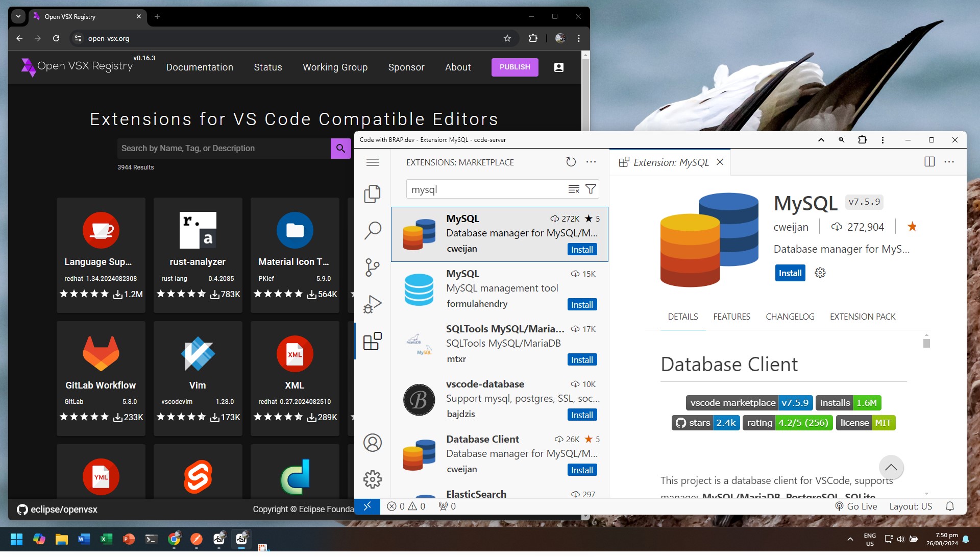
Task: Click the scrollbar in the extension details pane
Action: [925, 344]
